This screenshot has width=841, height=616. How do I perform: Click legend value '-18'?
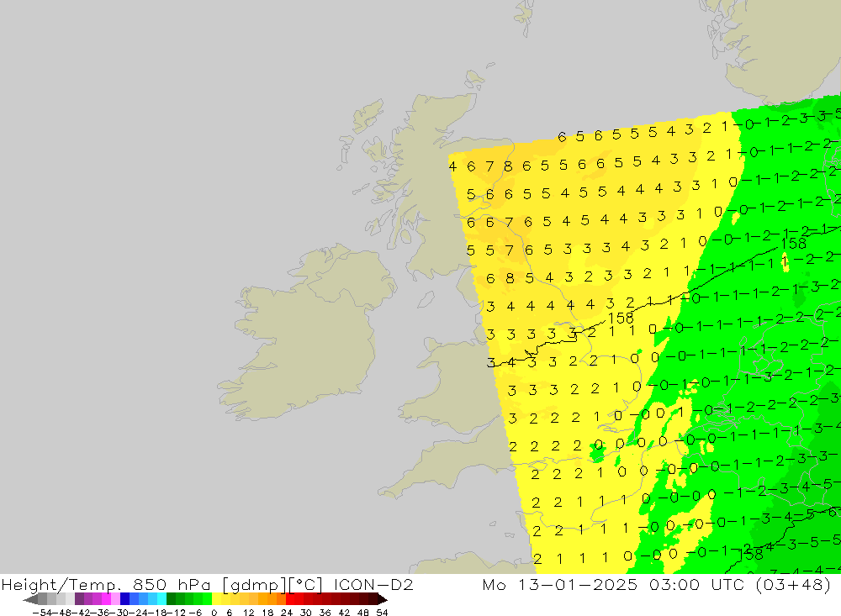pyautogui.click(x=158, y=613)
